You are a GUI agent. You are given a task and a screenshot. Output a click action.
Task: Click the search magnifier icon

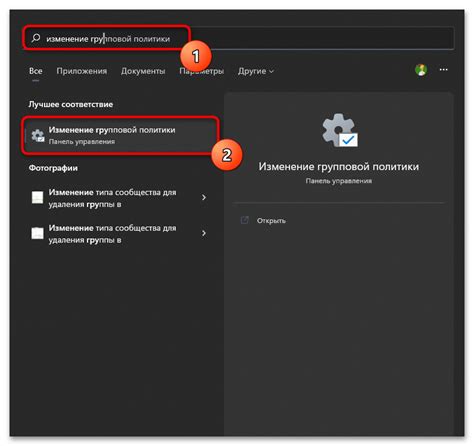[36, 38]
